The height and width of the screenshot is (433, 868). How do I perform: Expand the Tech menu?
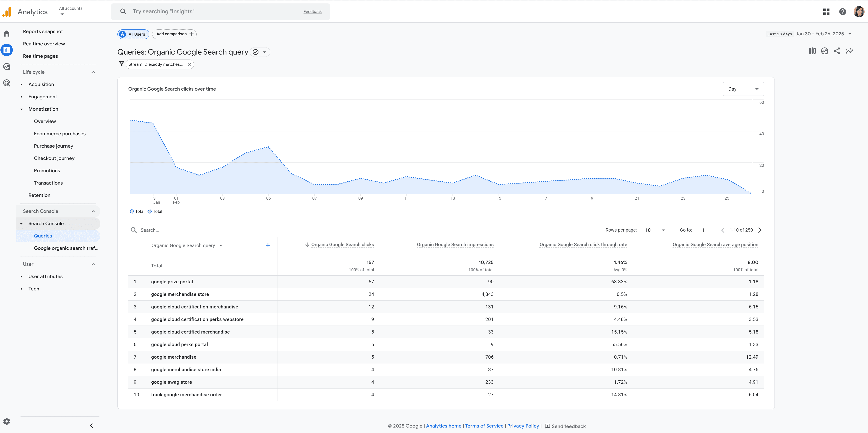(x=22, y=289)
